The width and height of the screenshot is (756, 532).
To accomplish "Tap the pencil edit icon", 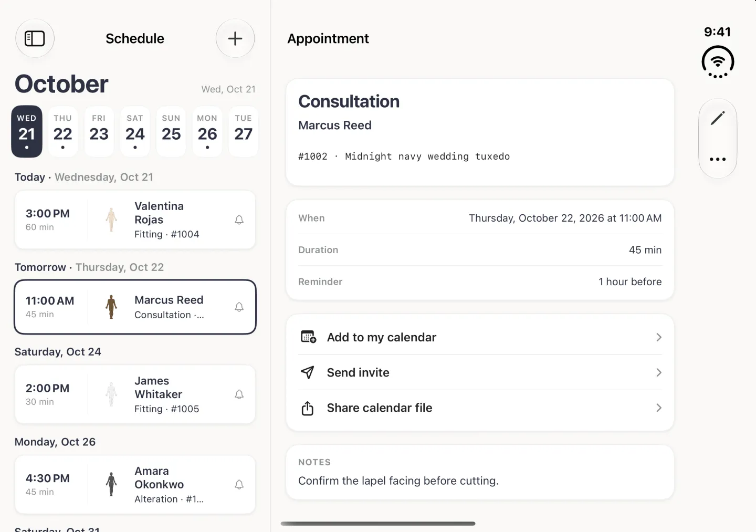I will pos(718,118).
